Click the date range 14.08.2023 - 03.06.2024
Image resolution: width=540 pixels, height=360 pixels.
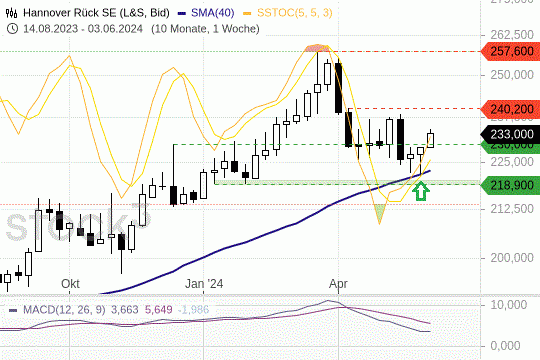tap(83, 29)
